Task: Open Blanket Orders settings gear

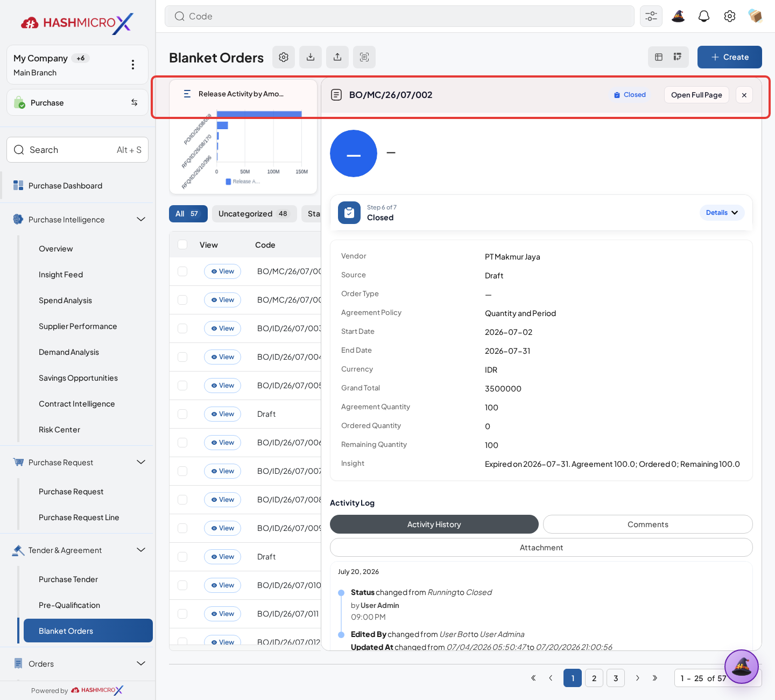Action: click(x=284, y=57)
